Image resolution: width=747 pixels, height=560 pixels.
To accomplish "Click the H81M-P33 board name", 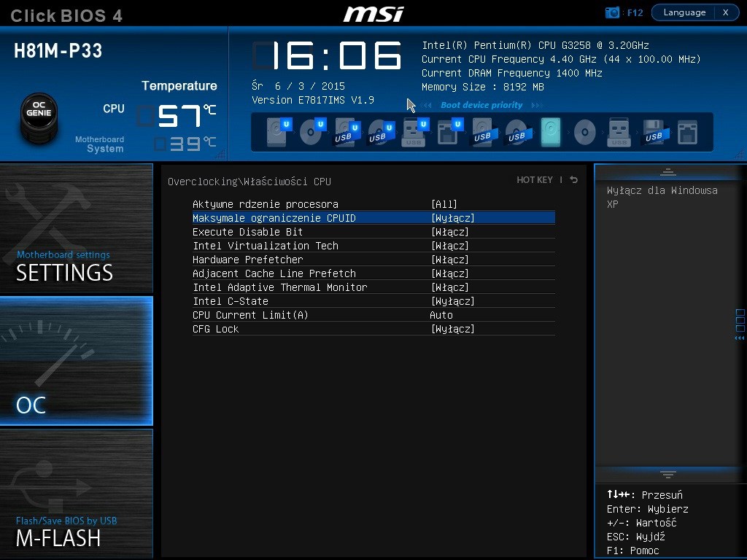I will (x=58, y=50).
